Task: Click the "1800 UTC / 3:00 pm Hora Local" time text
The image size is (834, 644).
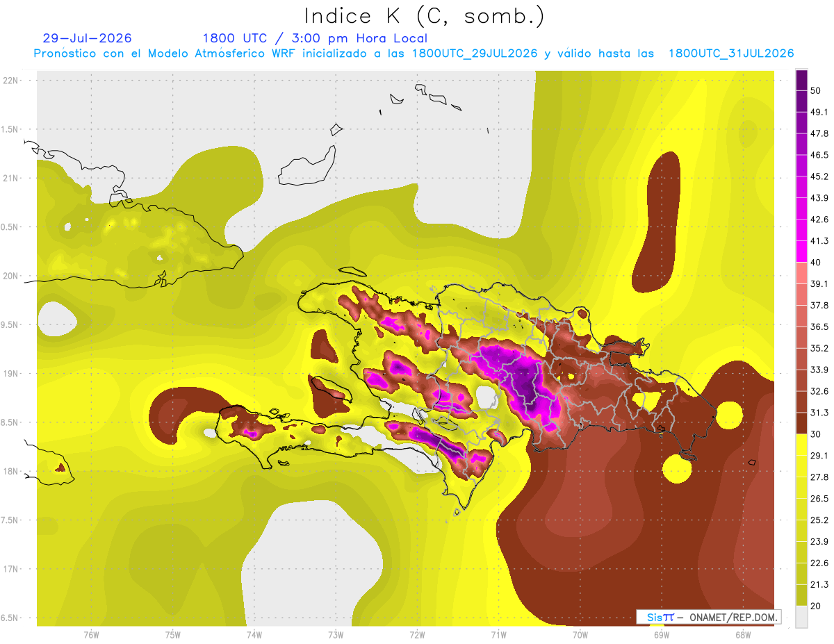Action: tap(315, 38)
